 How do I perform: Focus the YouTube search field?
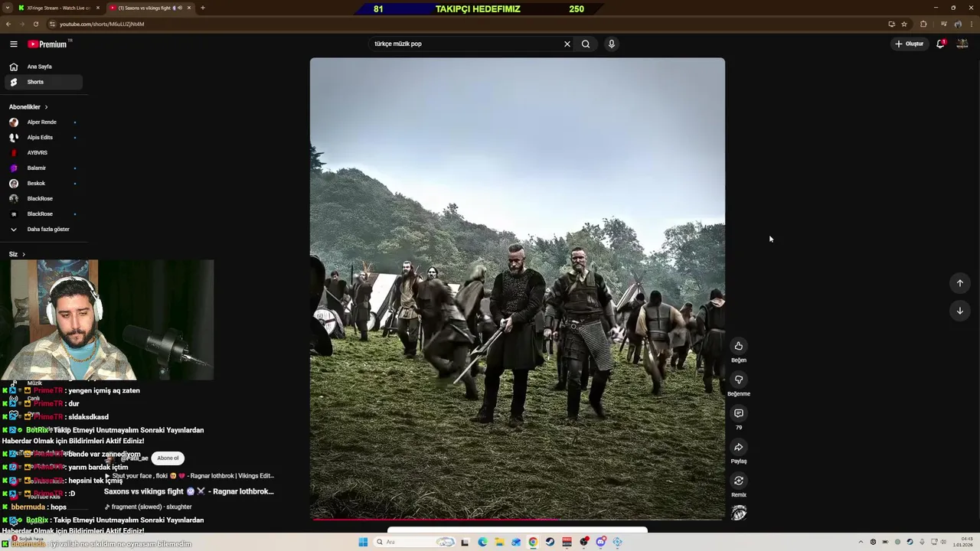[467, 44]
